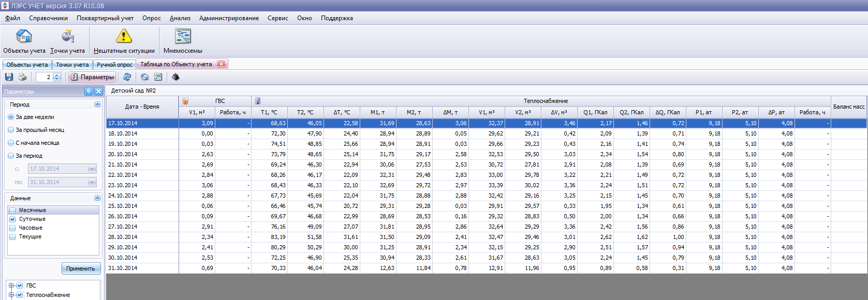Collapse the Период section
868x300 pixels.
(x=97, y=104)
